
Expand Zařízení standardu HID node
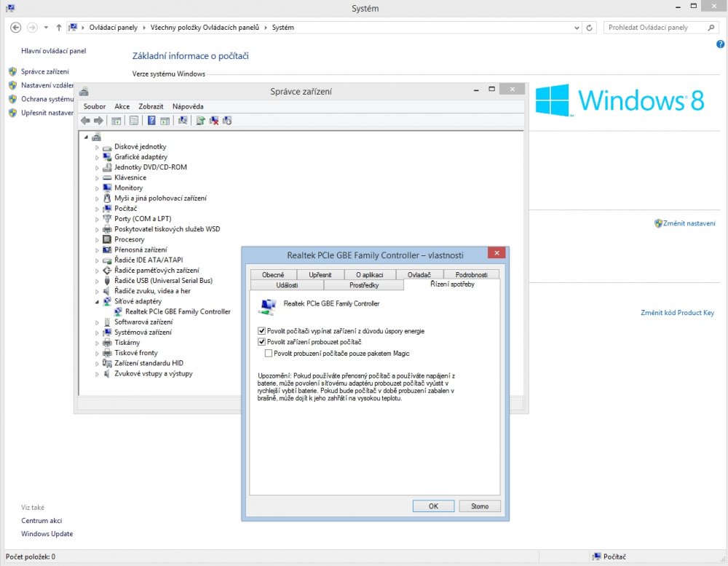click(97, 363)
